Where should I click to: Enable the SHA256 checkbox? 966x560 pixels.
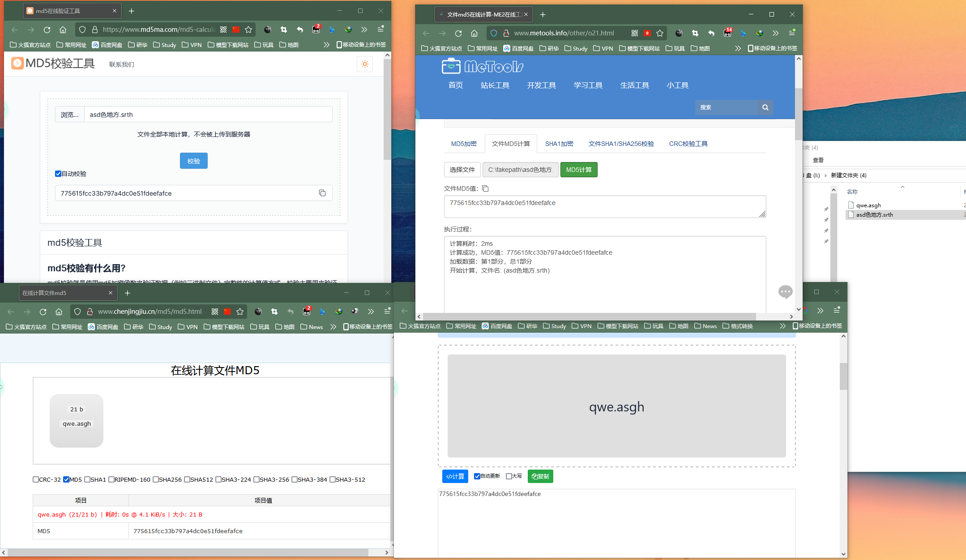pyautogui.click(x=156, y=479)
